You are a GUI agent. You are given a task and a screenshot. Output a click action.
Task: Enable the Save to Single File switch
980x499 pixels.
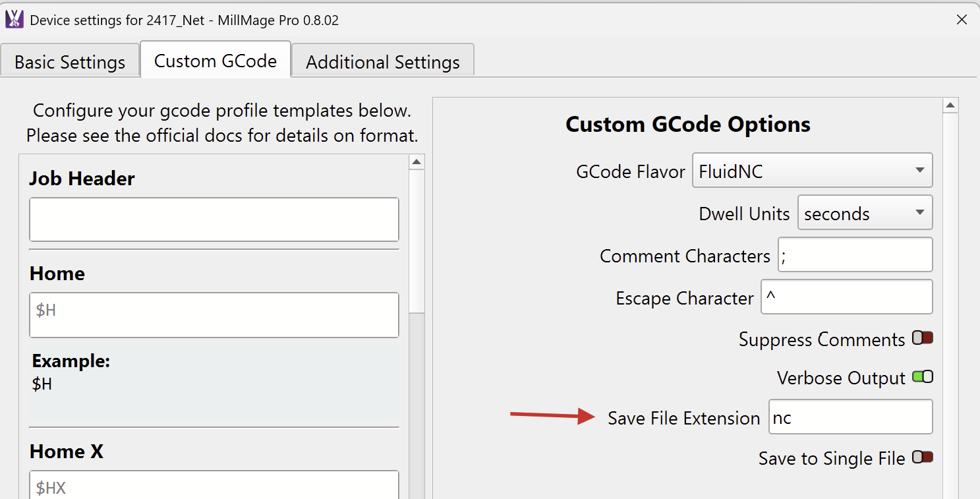click(x=923, y=457)
